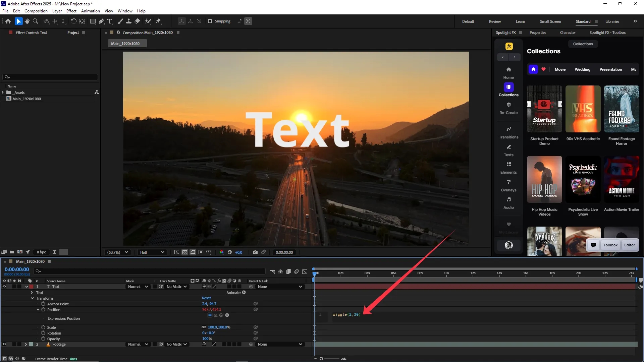Pick the Eraser tool
The height and width of the screenshot is (362, 644).
coord(137,21)
